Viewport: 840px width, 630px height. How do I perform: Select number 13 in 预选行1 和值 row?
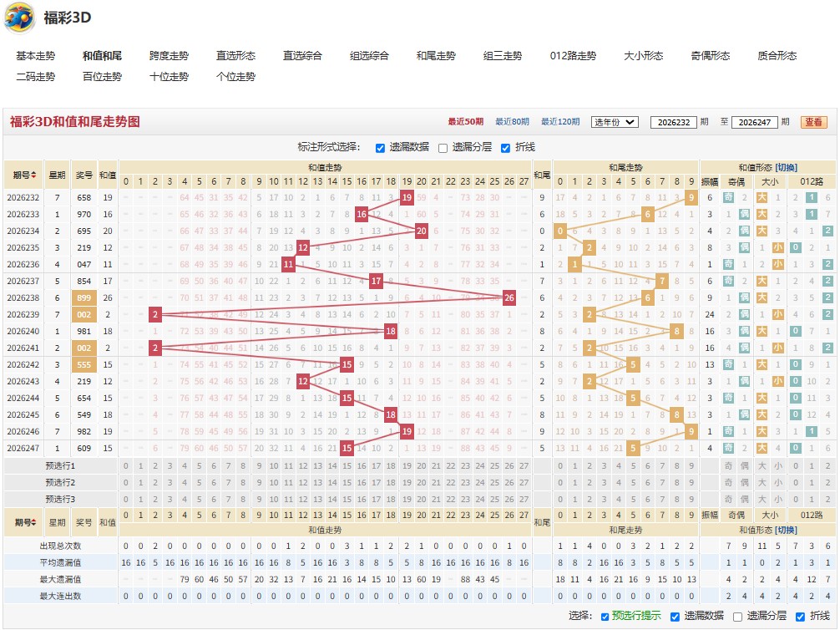point(317,466)
